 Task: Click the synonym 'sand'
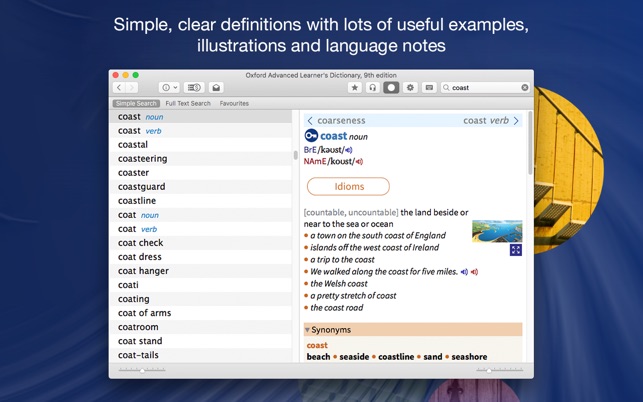(433, 357)
